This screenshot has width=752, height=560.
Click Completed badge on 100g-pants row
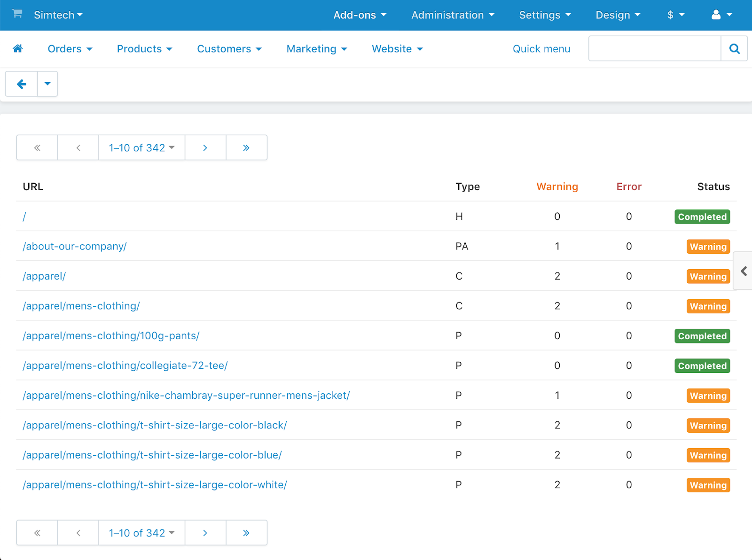(702, 336)
